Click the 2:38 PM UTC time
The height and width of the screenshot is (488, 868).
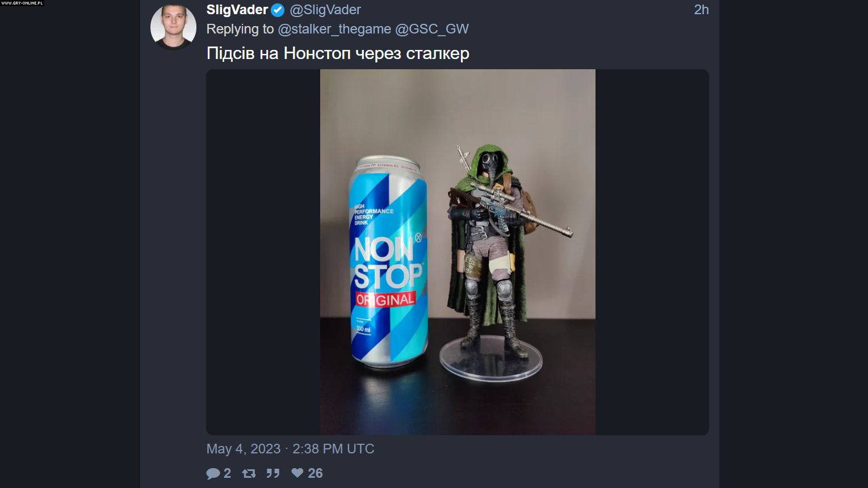333,449
